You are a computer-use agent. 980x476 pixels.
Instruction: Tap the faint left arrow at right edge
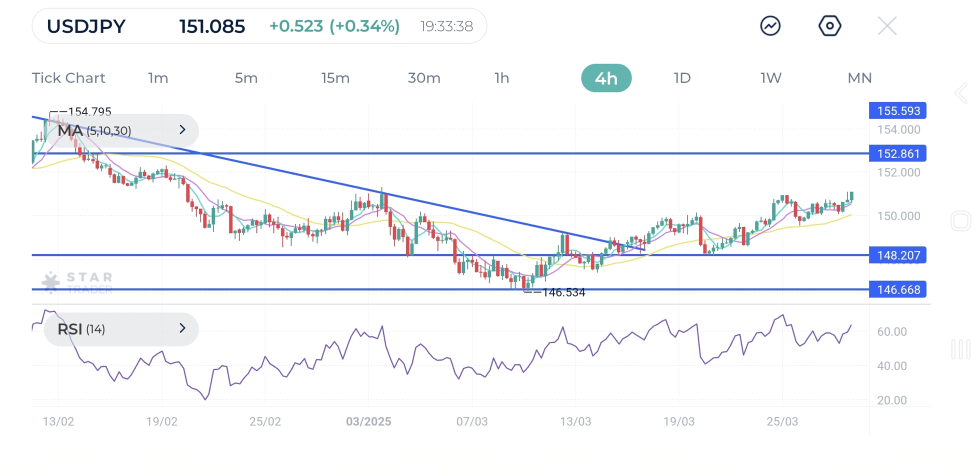tap(960, 93)
